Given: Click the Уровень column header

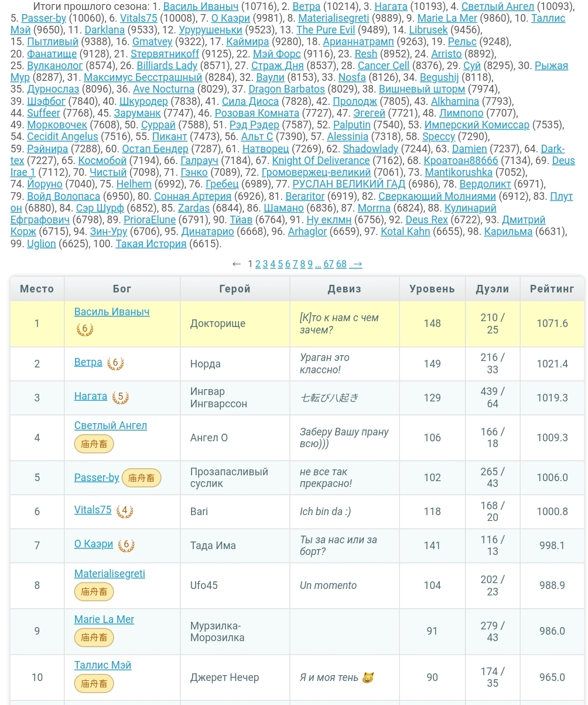Looking at the screenshot, I should 432,289.
